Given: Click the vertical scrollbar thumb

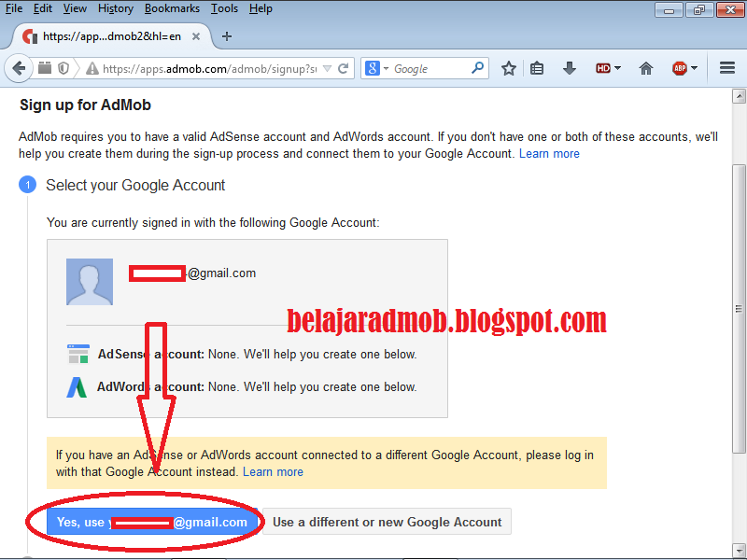Looking at the screenshot, I should (x=739, y=309).
